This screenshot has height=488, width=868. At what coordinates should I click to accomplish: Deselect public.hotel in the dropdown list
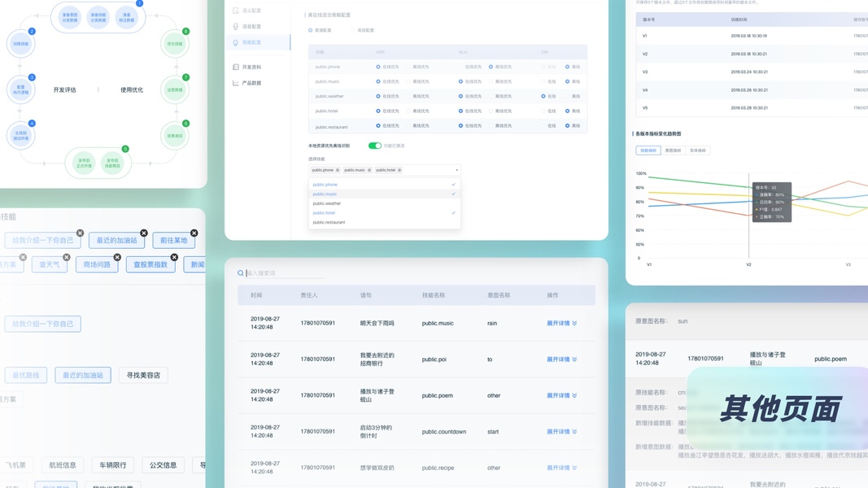click(x=384, y=212)
